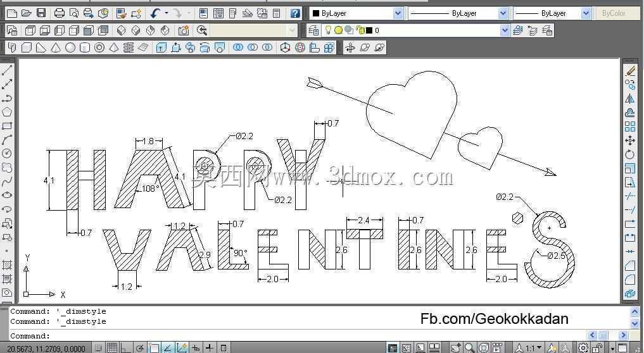Open a drawing with the Open folder icon
The height and width of the screenshot is (353, 644).
pos(27,13)
